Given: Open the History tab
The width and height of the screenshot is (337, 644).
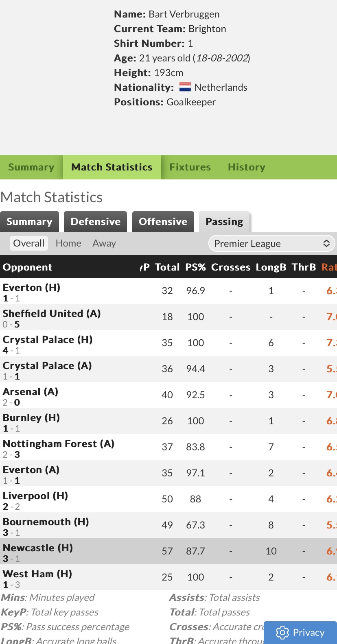Looking at the screenshot, I should (x=247, y=167).
